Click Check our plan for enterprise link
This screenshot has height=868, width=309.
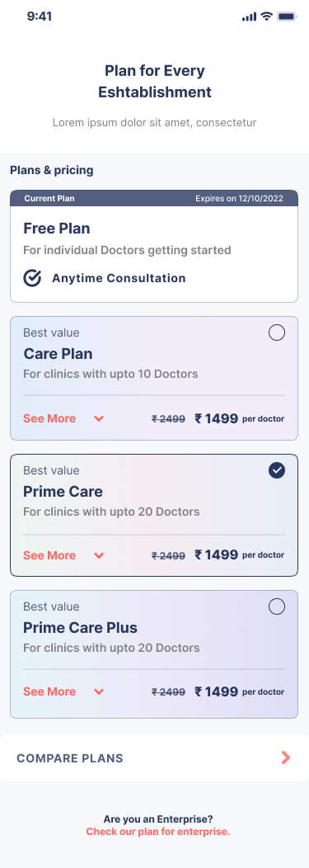158,832
